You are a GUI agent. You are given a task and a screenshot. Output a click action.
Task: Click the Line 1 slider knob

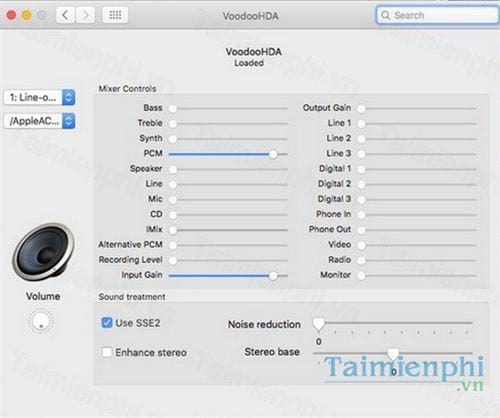click(x=361, y=124)
